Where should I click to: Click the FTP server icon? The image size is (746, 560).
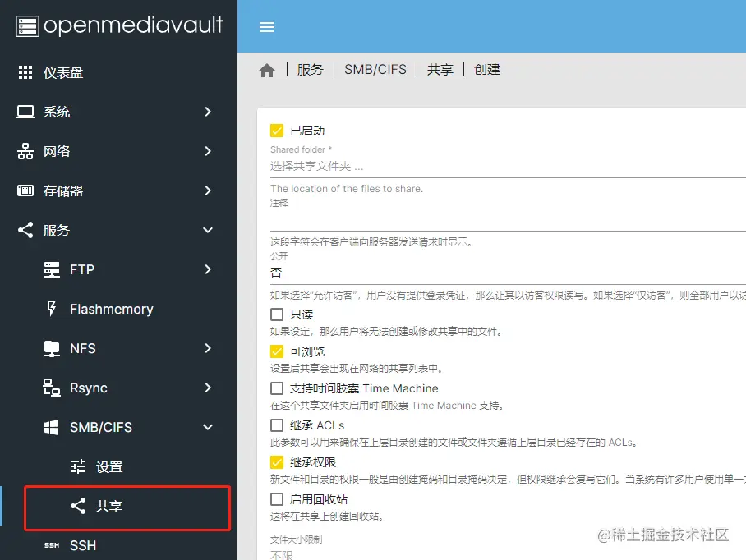click(x=52, y=269)
